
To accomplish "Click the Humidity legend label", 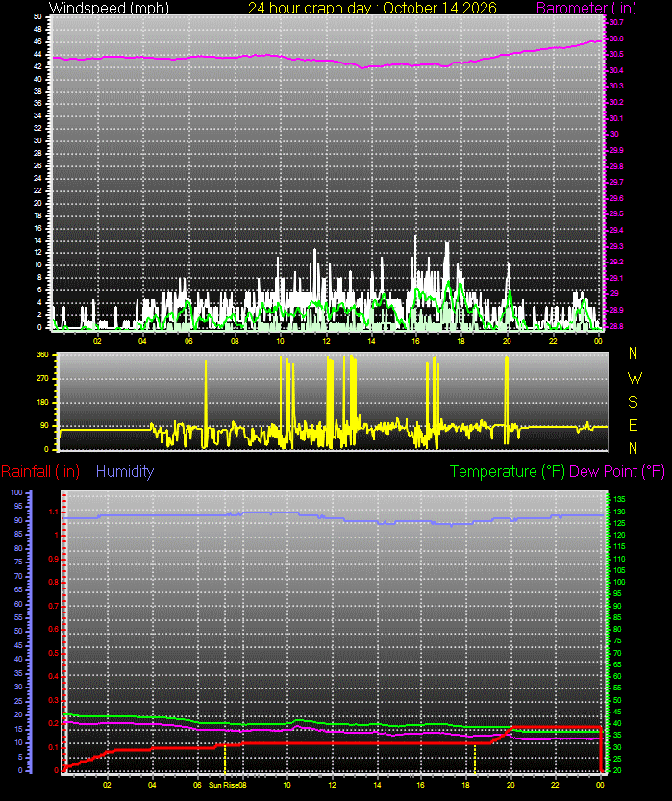I will tap(125, 471).
